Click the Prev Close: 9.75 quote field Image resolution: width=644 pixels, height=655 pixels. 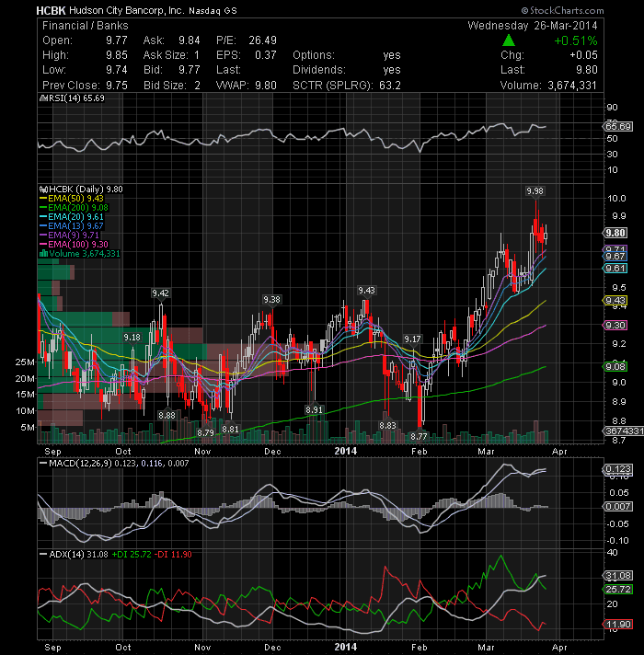85,86
